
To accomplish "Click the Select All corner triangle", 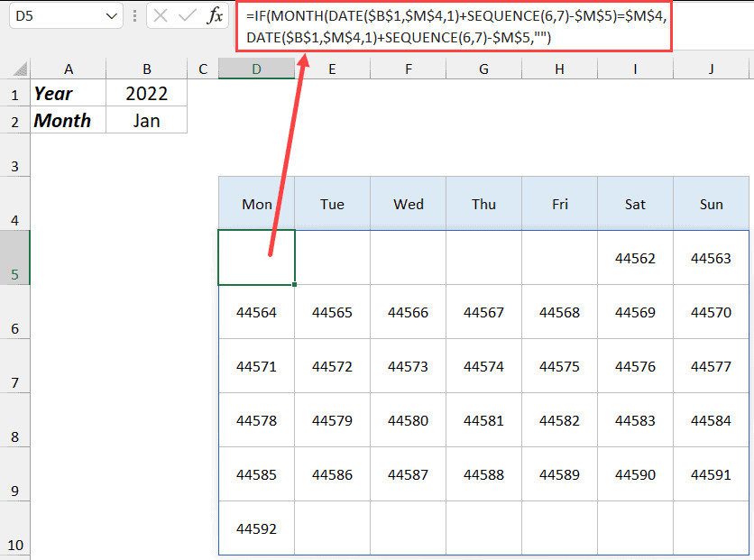I will 14,69.
